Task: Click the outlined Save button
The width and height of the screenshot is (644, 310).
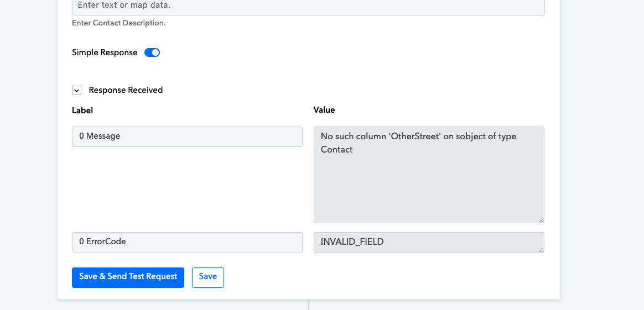Action: (208, 277)
